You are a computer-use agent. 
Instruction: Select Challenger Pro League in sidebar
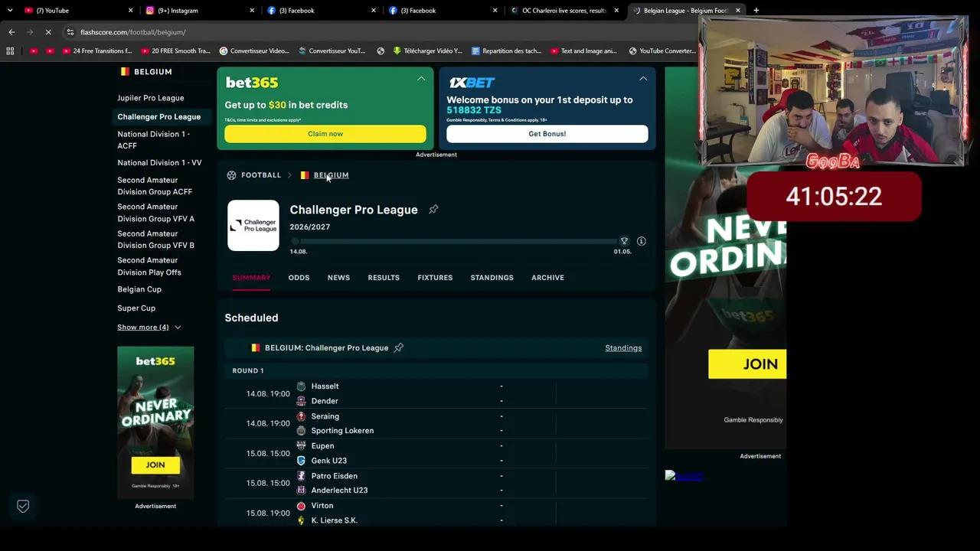[159, 117]
